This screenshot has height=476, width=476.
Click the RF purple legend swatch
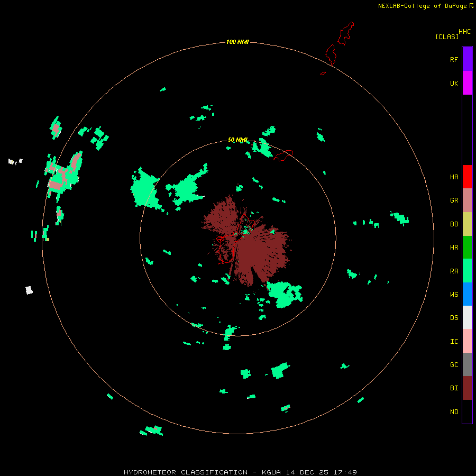[467, 59]
